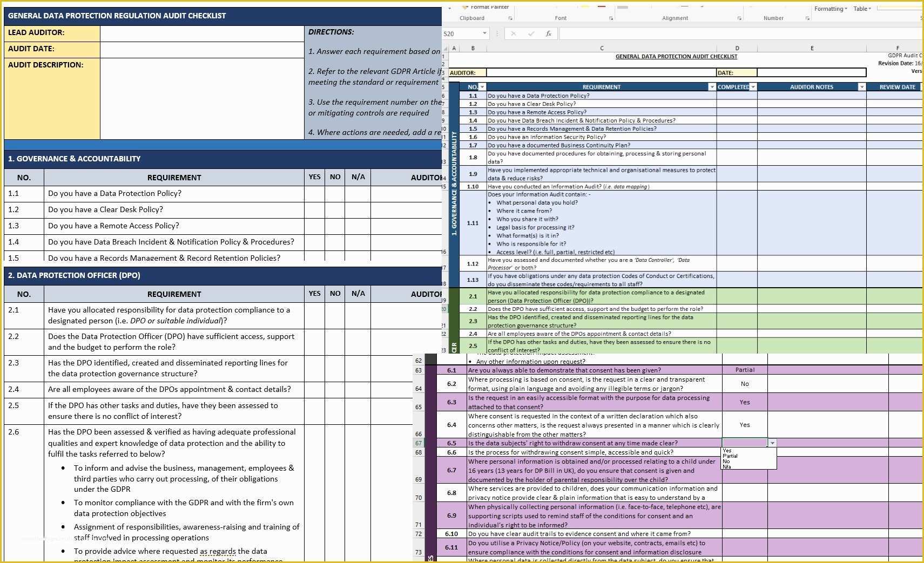Open Clipboard group dialog launcher
Image resolution: width=924 pixels, height=563 pixels.
pyautogui.click(x=510, y=18)
